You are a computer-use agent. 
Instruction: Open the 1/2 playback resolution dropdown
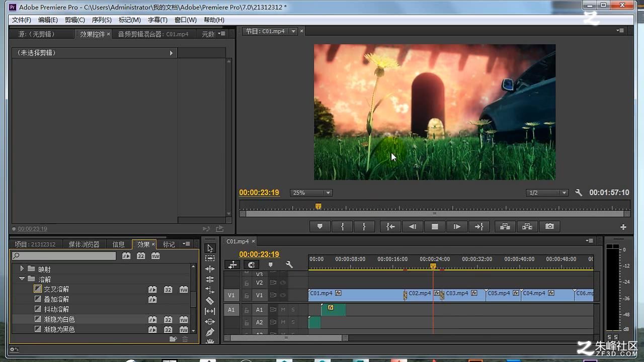pyautogui.click(x=547, y=193)
